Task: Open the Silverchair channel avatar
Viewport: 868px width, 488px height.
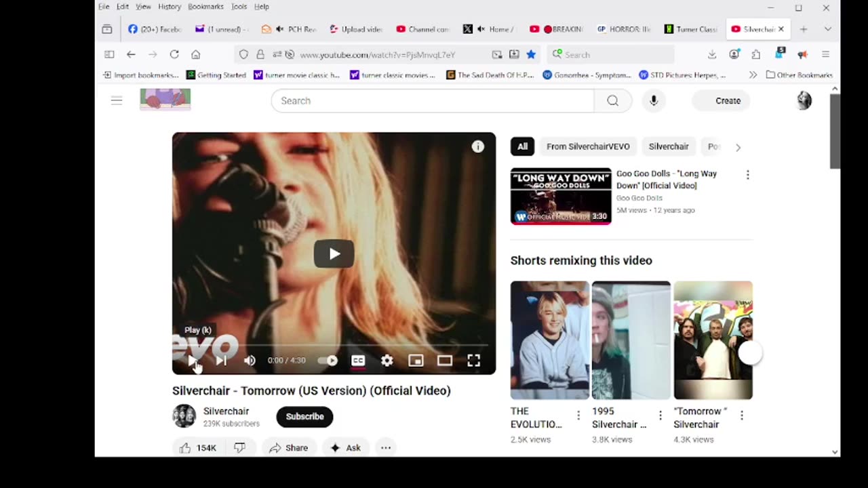Action: click(x=184, y=416)
